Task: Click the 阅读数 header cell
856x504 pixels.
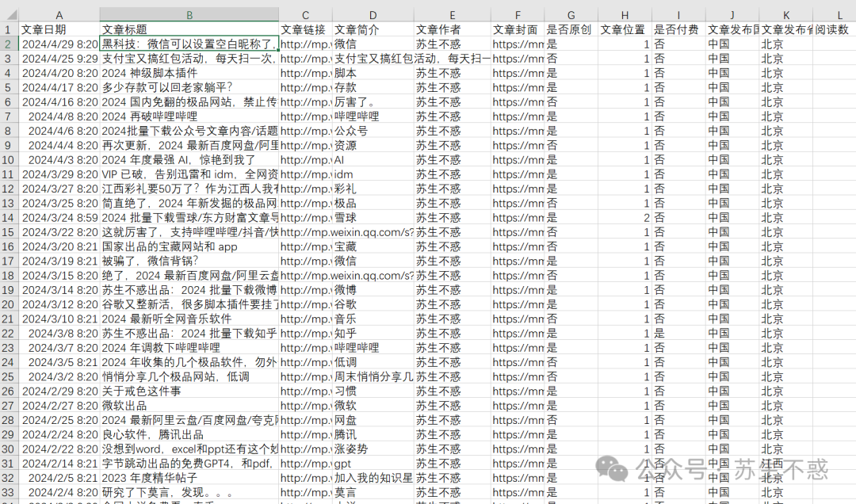Action: (x=834, y=29)
